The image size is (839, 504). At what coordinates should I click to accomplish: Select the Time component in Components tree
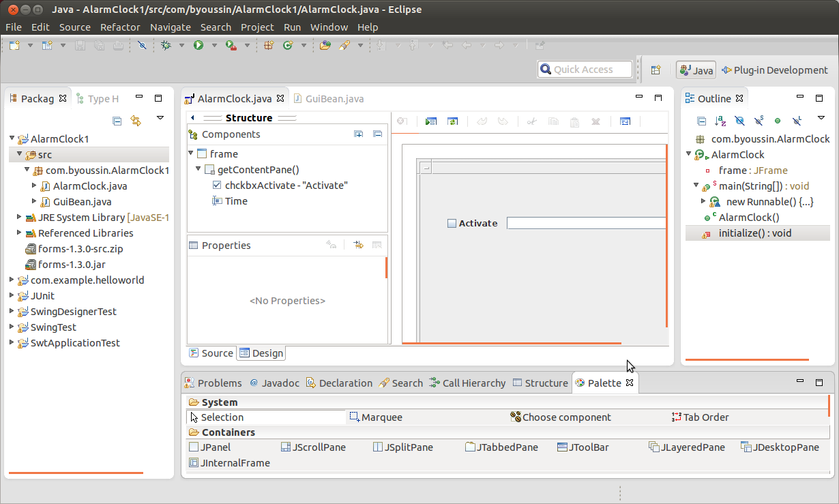tap(230, 201)
